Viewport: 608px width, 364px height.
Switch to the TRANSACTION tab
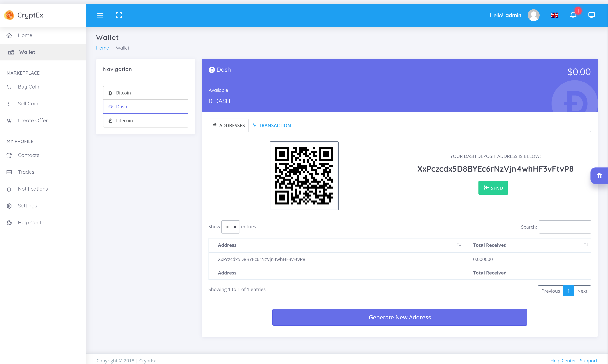click(x=272, y=125)
